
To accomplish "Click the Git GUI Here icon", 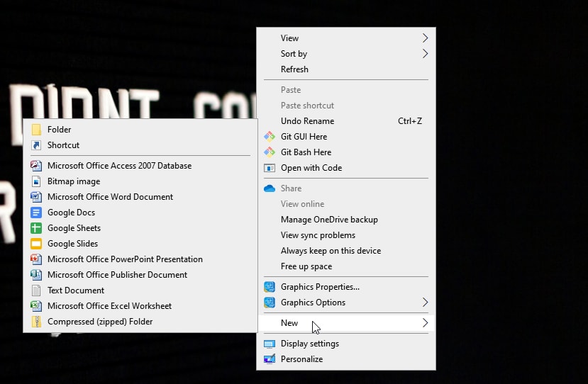I will (270, 137).
